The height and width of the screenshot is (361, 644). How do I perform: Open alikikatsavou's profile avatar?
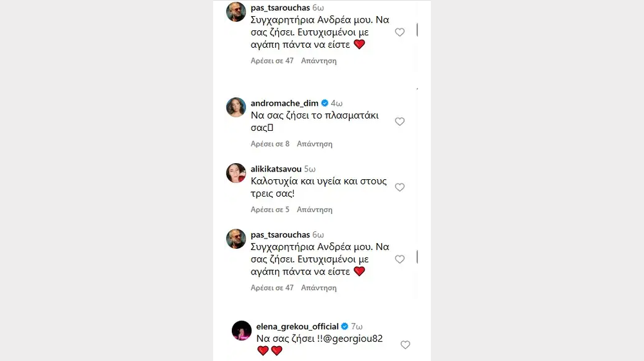(236, 173)
